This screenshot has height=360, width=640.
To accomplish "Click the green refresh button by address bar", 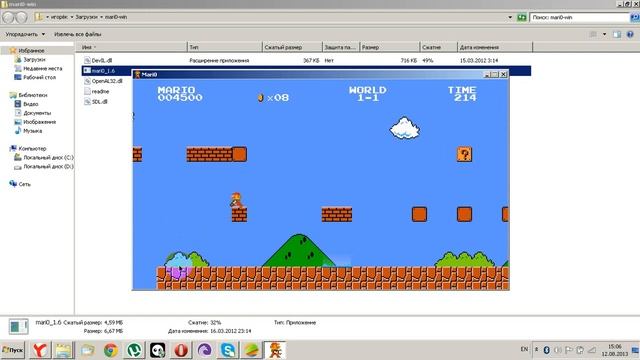I will 521,17.
